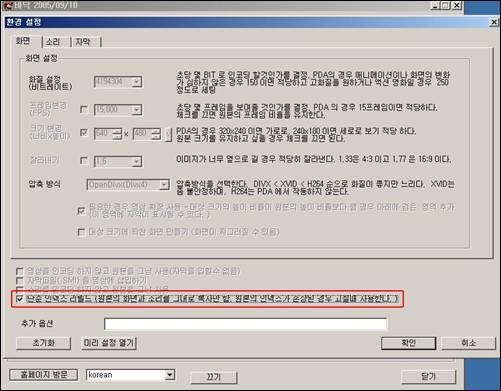501x391 pixels.
Task: Open the 화질 설정 bitrate dropdown
Action: [x=136, y=82]
